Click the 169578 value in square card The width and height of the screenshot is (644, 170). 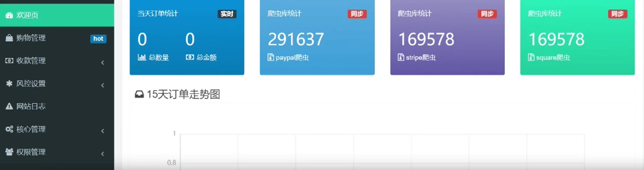(556, 39)
